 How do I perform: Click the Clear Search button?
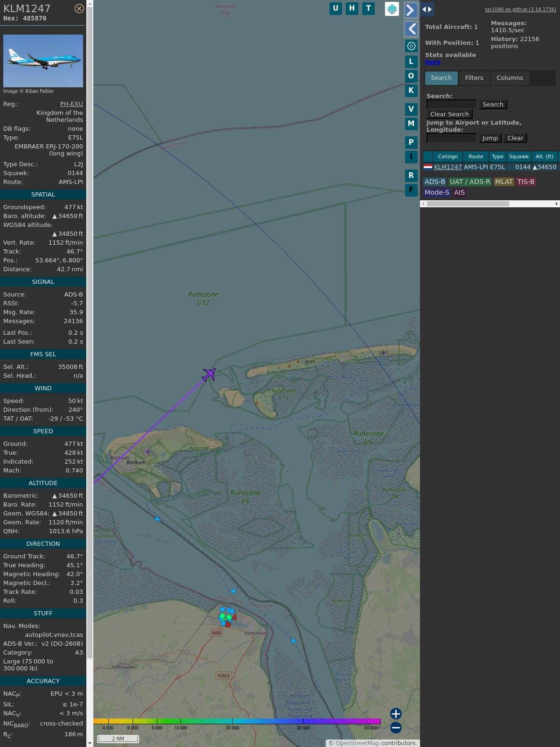tap(449, 114)
